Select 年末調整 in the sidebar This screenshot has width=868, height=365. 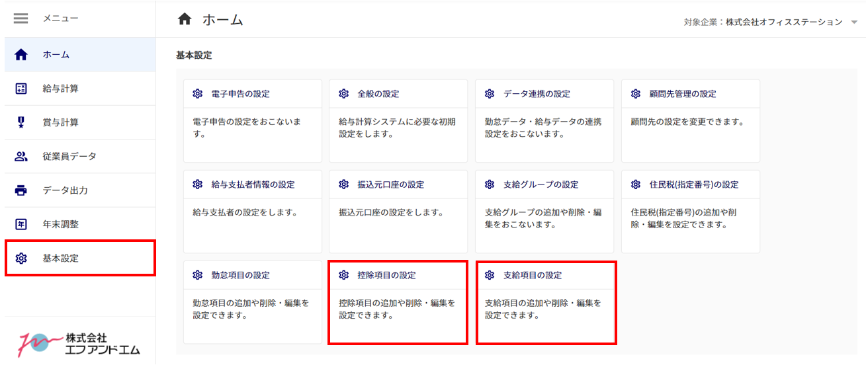80,224
